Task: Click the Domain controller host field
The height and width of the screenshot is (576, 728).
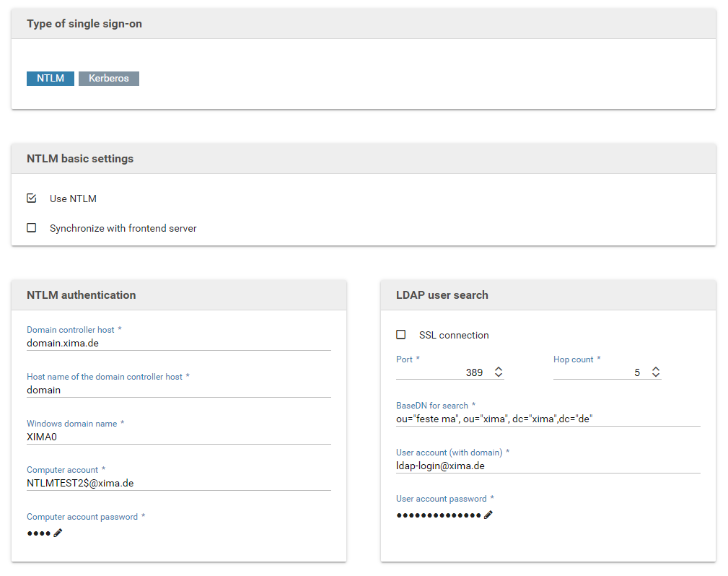Action: tap(178, 343)
